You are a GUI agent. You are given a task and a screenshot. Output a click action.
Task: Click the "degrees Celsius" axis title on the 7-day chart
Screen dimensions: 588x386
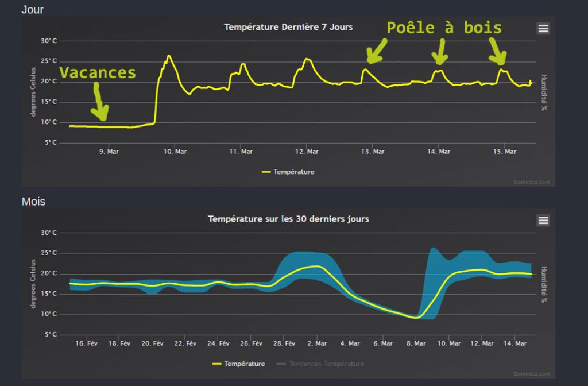point(33,92)
